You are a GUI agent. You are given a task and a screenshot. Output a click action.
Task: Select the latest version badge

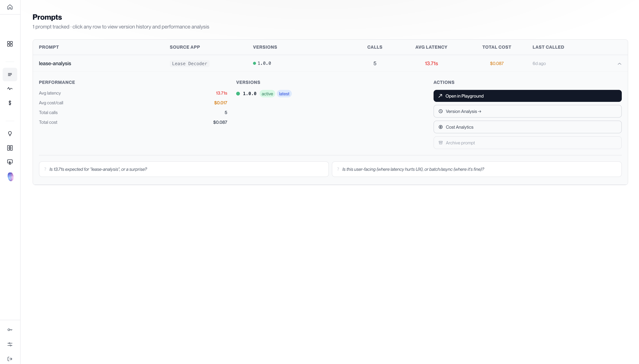coord(284,93)
